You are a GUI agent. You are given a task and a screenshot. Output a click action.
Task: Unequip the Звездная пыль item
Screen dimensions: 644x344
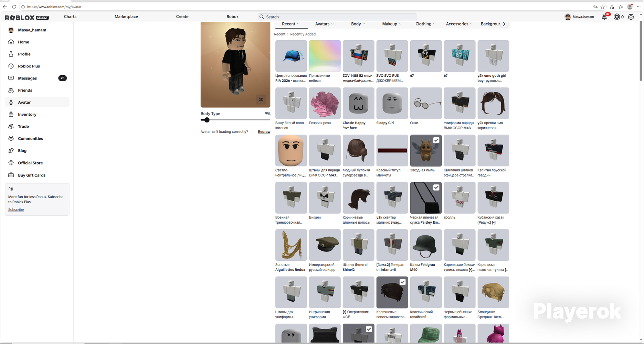[x=426, y=150]
